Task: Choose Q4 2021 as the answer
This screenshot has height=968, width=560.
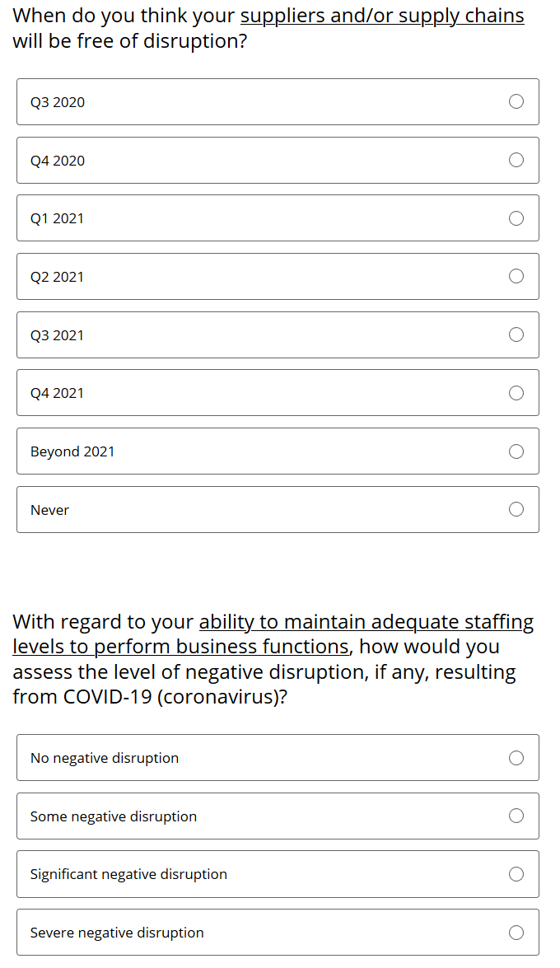Action: click(x=516, y=393)
